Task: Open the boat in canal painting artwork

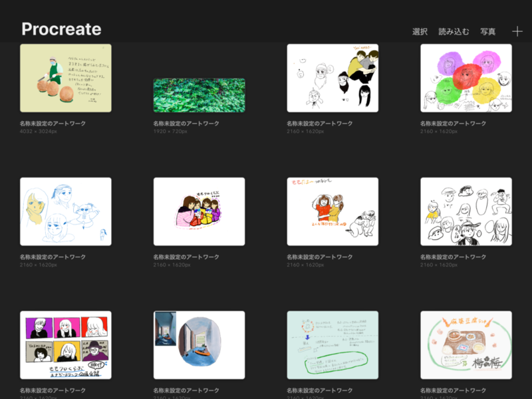Action: point(199,345)
